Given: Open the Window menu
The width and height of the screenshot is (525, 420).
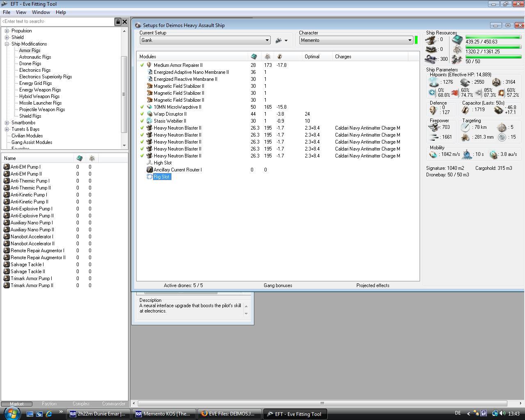Looking at the screenshot, I should [41, 12].
